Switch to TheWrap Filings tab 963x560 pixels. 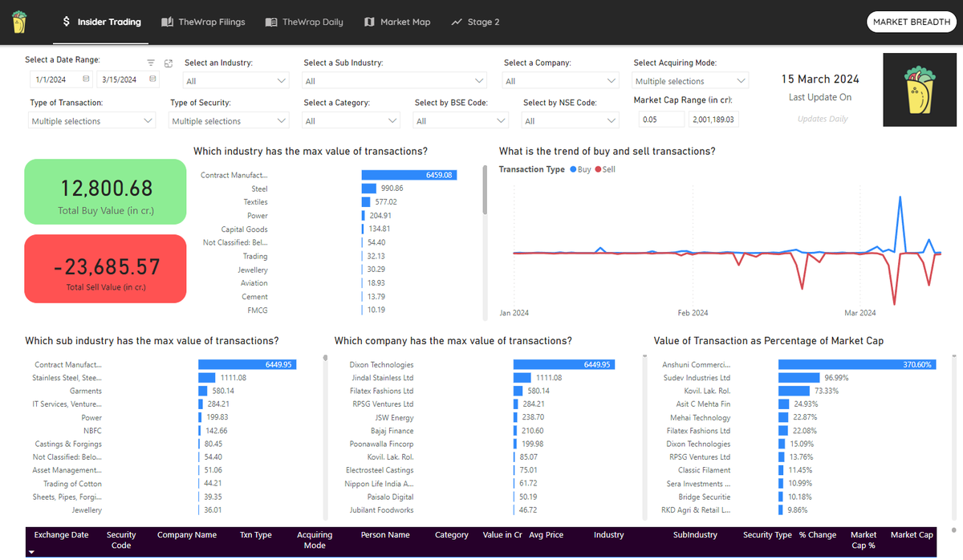tap(203, 22)
